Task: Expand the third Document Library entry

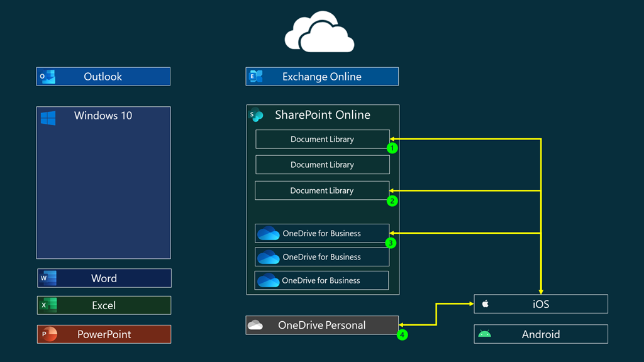Action: point(322,190)
